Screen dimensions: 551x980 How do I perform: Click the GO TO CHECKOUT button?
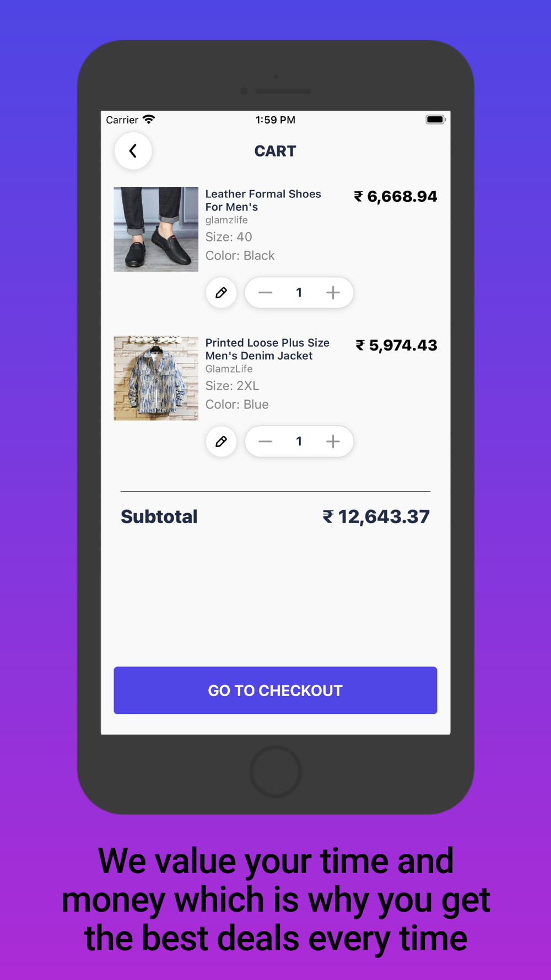[x=275, y=690]
